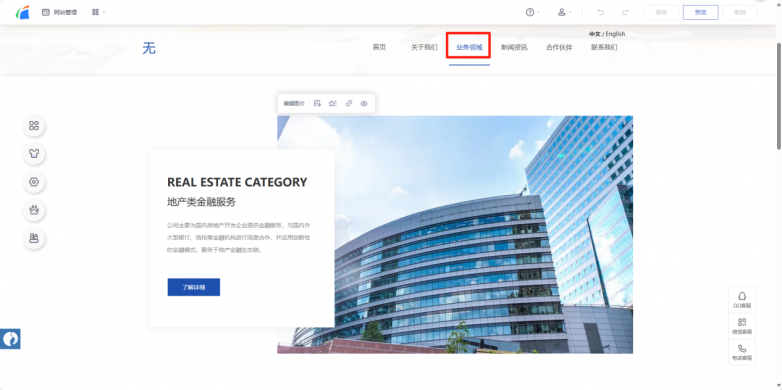Click the site builder logo at top-left

[x=22, y=12]
